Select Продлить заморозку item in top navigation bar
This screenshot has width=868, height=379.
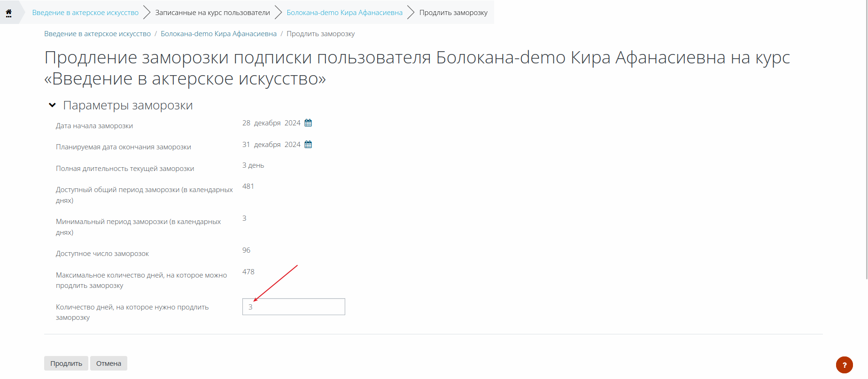[453, 13]
